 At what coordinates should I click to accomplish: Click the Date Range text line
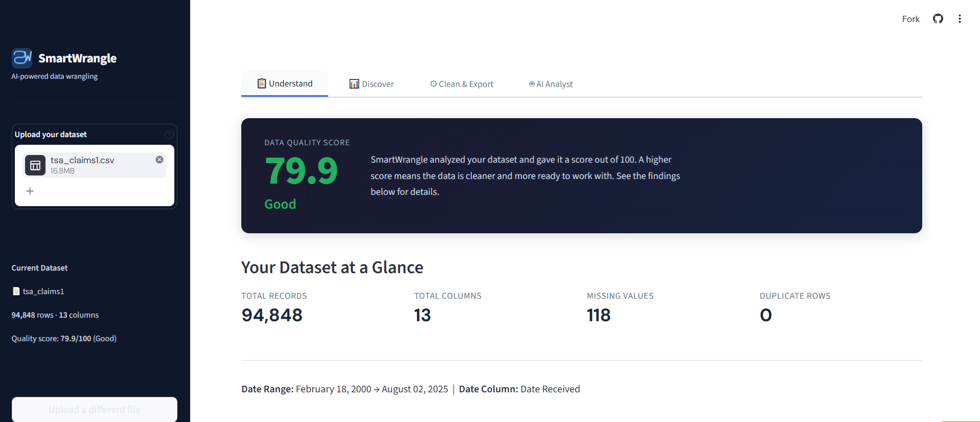coord(411,389)
